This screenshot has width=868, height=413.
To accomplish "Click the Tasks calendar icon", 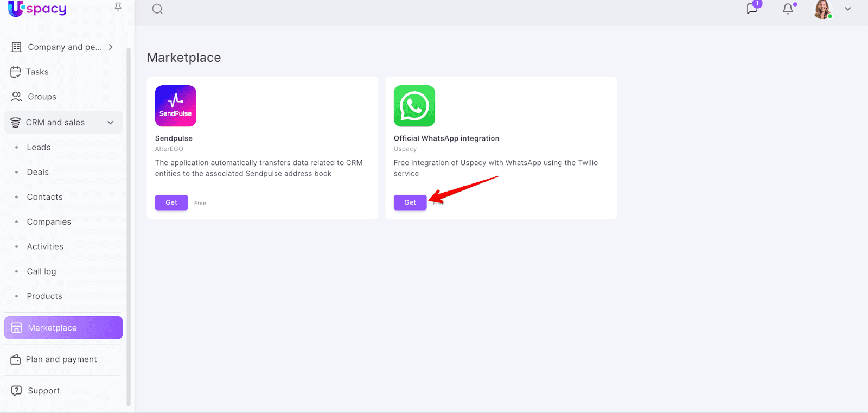I will pos(16,72).
